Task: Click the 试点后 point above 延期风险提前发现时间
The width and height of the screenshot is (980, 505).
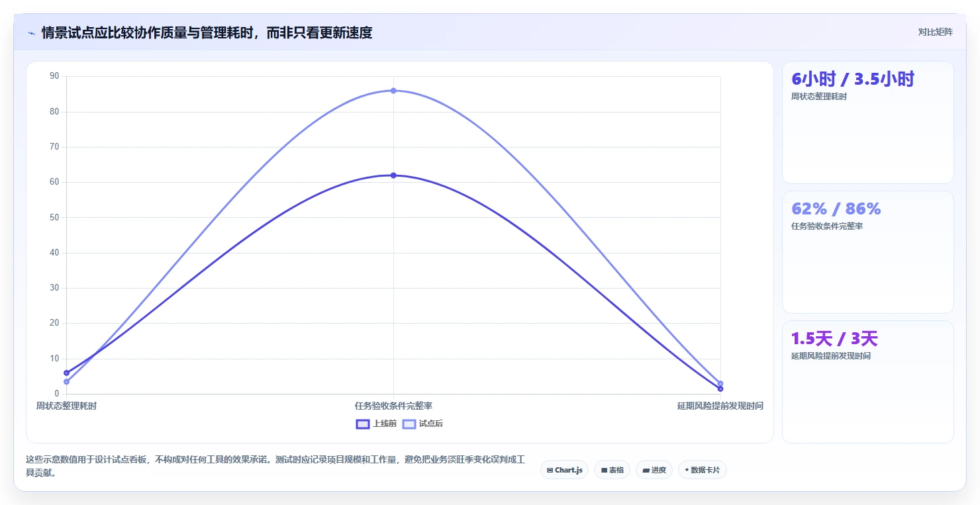Action: click(720, 383)
